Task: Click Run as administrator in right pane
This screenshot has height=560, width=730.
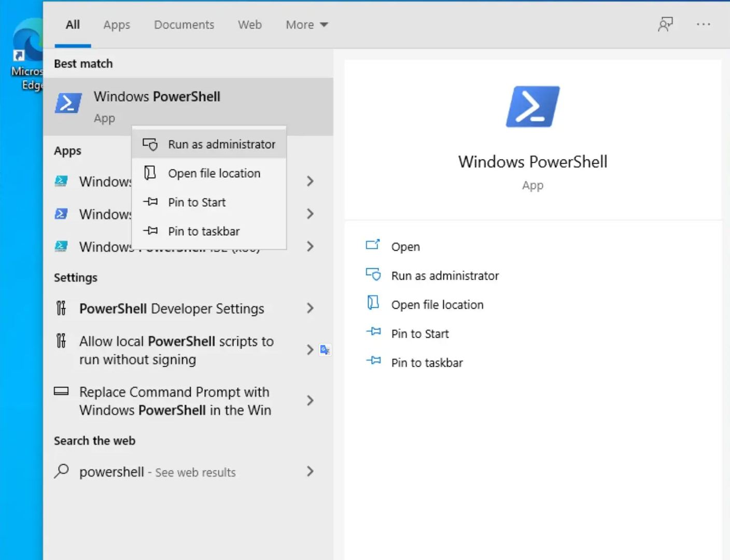Action: [x=445, y=276]
